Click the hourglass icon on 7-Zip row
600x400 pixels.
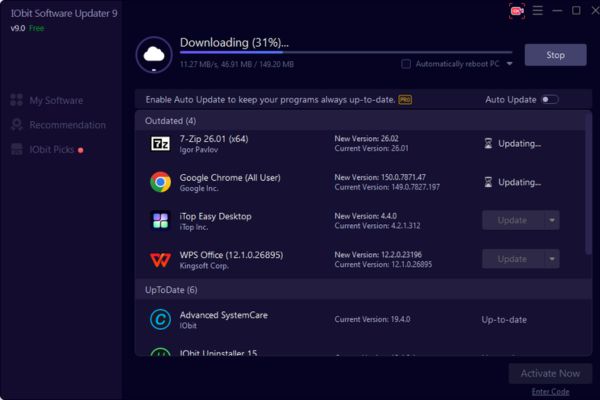point(488,144)
